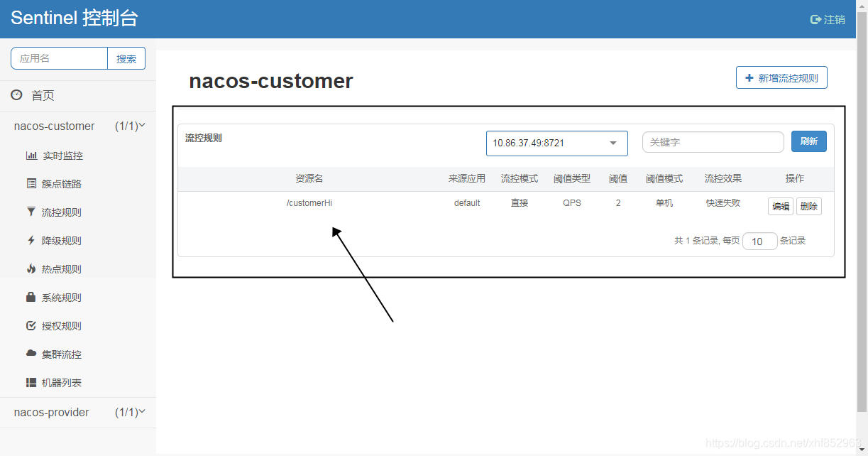Click the 直接 flow mode cell

click(x=520, y=202)
